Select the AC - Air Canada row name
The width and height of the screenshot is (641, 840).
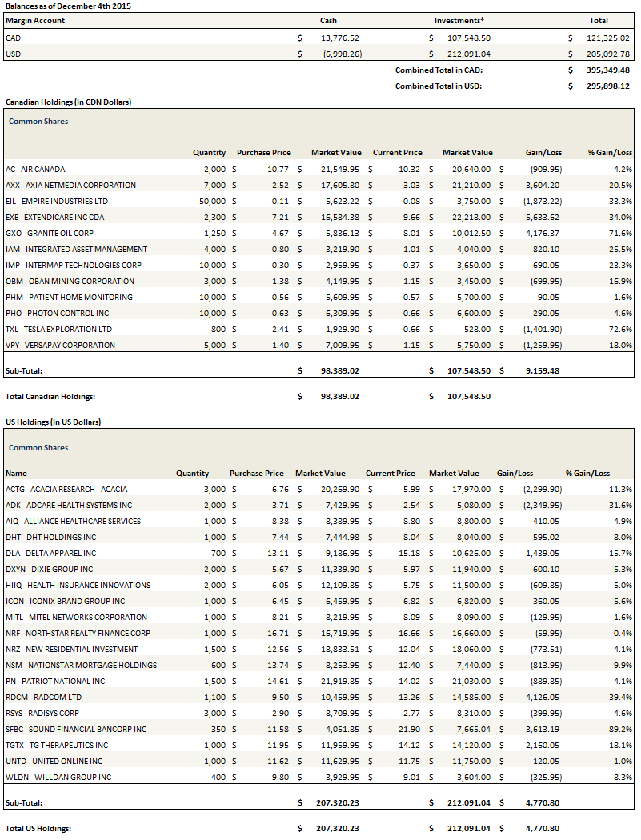pos(35,169)
